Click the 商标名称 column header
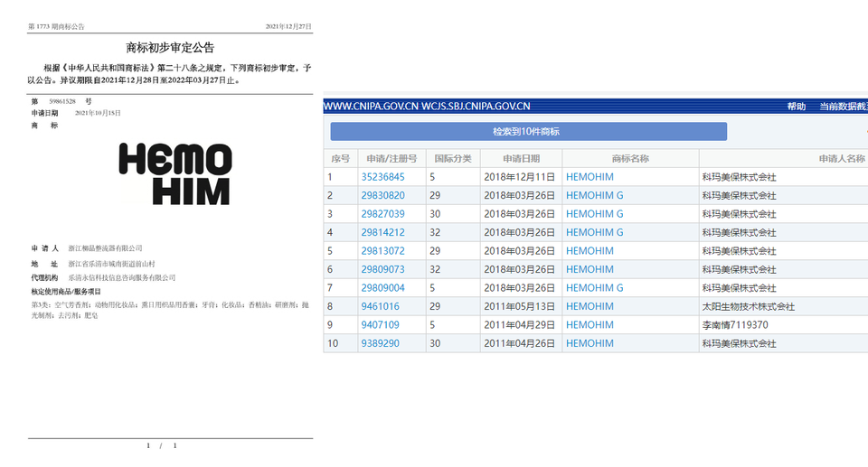This screenshot has height=467, width=868. (x=629, y=159)
